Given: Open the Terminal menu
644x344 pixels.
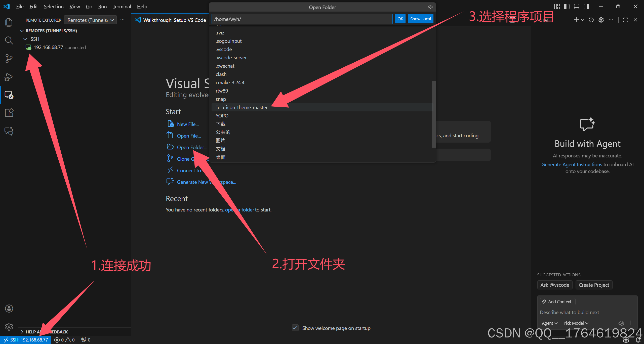Looking at the screenshot, I should tap(122, 7).
